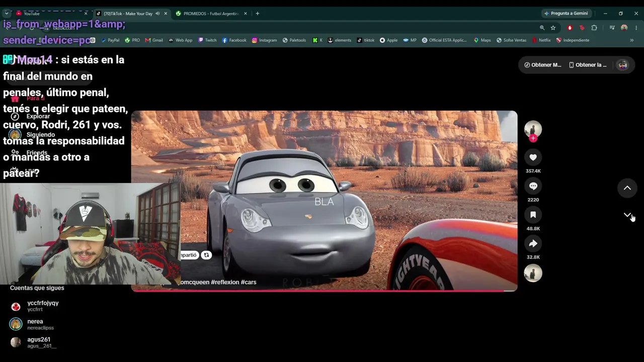Open the zoom magnifier icon in the address bar
This screenshot has width=644, height=362.
pos(542,28)
